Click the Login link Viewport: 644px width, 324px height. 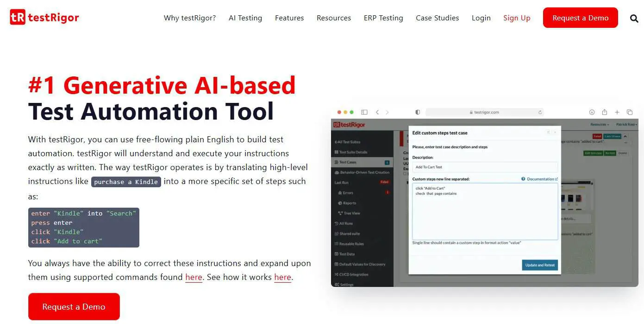pyautogui.click(x=481, y=18)
